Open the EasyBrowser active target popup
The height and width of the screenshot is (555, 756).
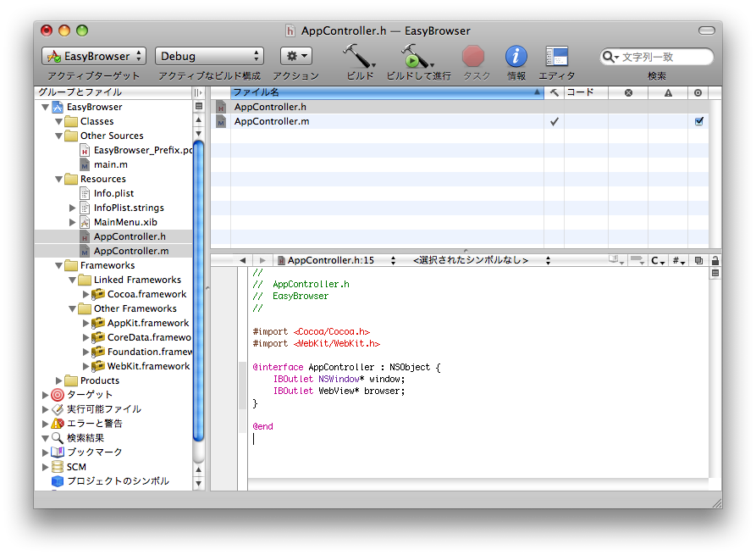[93, 56]
